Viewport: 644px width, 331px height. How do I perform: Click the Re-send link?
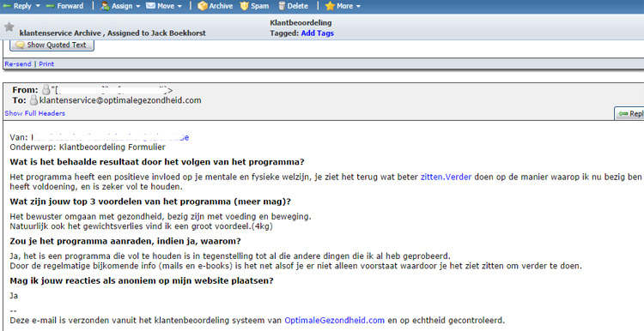(x=18, y=64)
